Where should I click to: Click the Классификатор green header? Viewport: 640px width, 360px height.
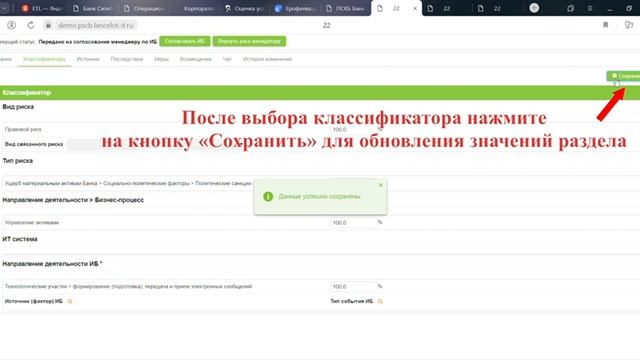320,93
